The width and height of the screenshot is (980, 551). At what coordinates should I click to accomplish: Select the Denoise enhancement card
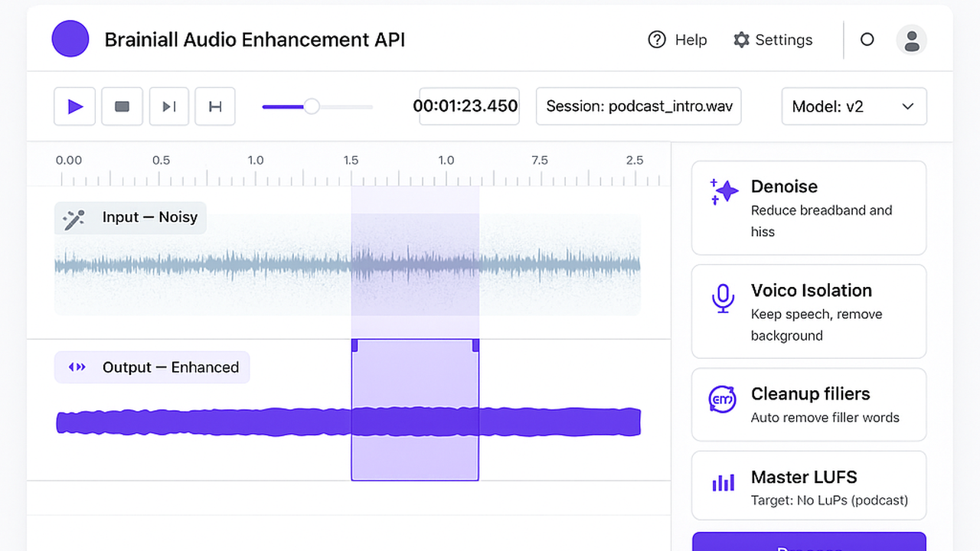(x=808, y=208)
